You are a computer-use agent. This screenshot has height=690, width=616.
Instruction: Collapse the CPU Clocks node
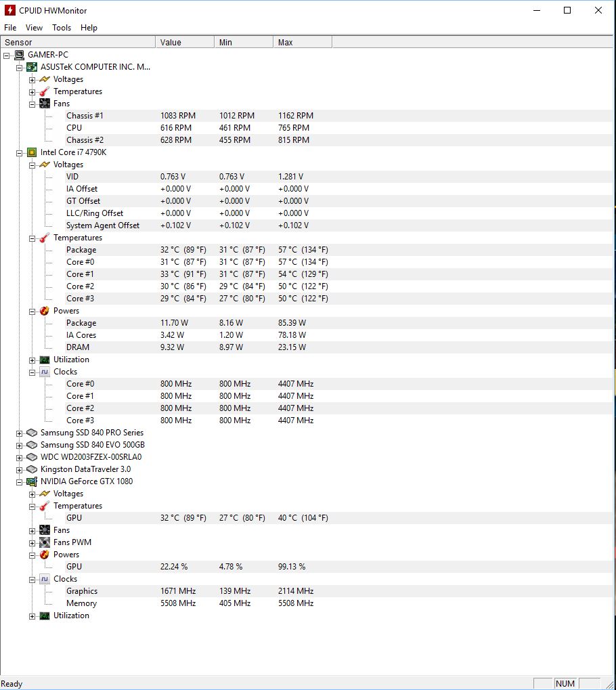point(32,372)
